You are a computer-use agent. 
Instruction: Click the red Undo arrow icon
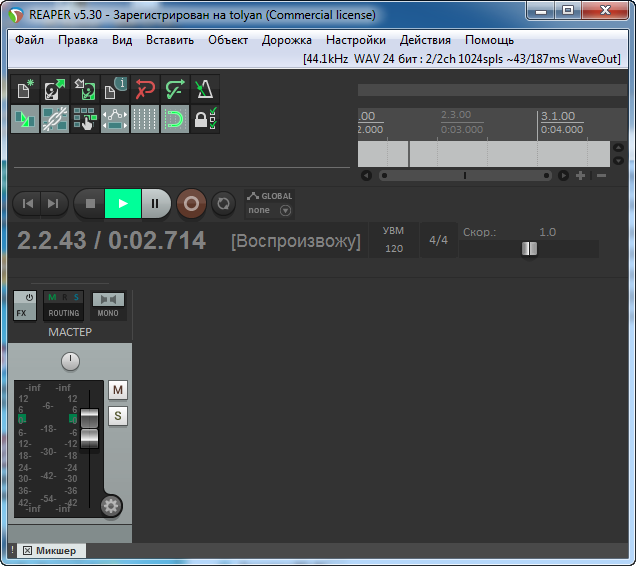(145, 90)
